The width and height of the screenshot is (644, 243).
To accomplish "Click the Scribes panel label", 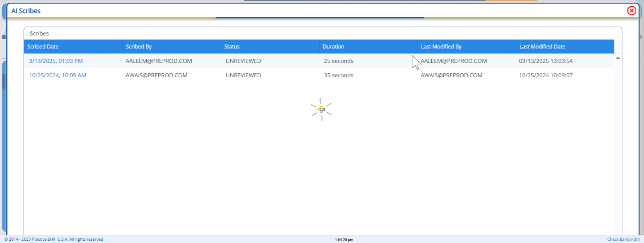I will pos(39,33).
